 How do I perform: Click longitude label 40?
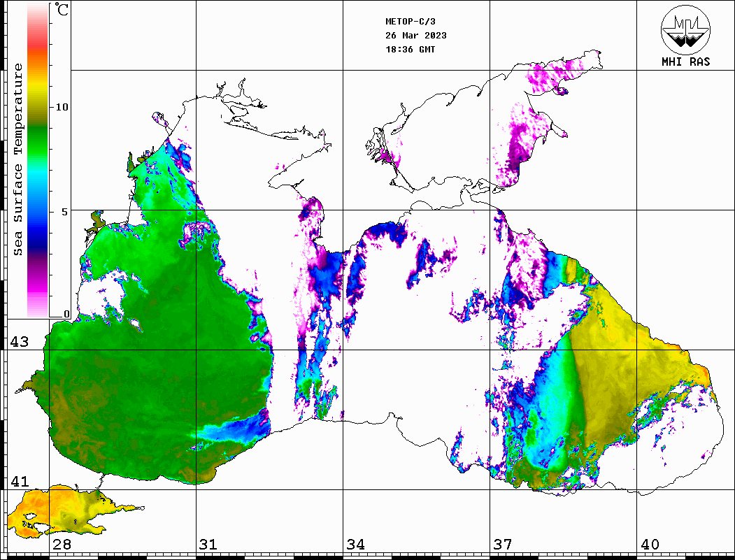click(650, 545)
